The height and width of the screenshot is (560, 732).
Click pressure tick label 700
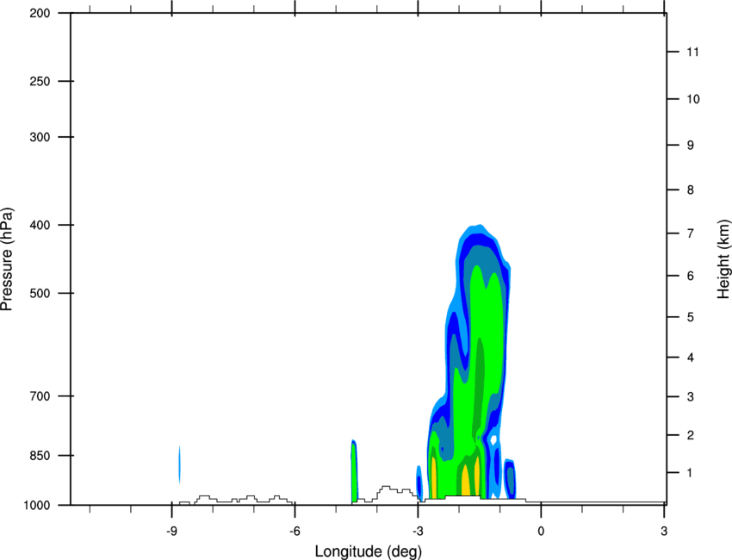pyautogui.click(x=40, y=396)
